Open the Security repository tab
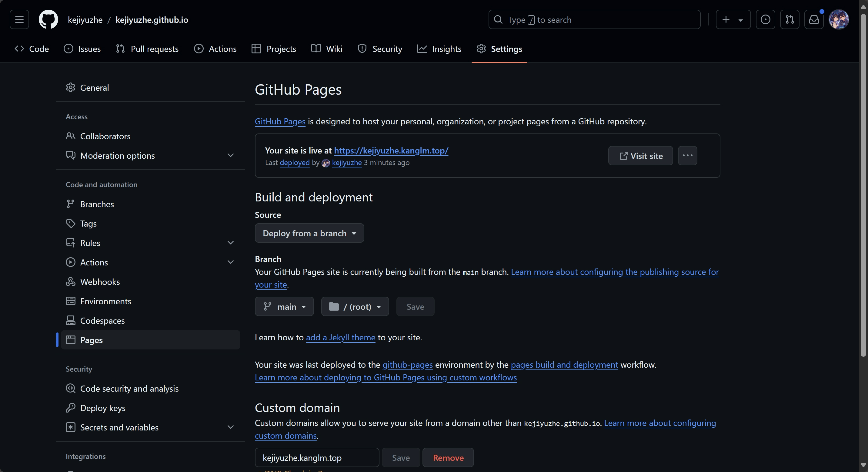 coord(380,49)
